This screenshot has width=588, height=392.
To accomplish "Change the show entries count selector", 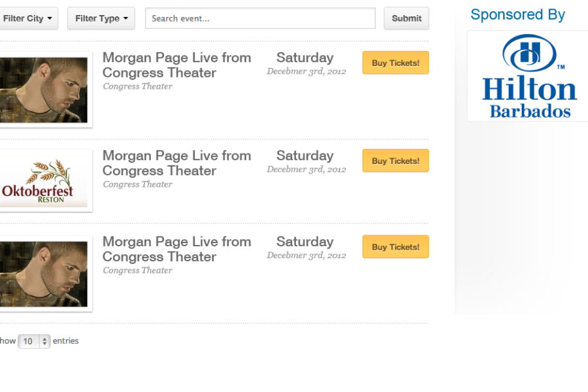I will pos(34,341).
